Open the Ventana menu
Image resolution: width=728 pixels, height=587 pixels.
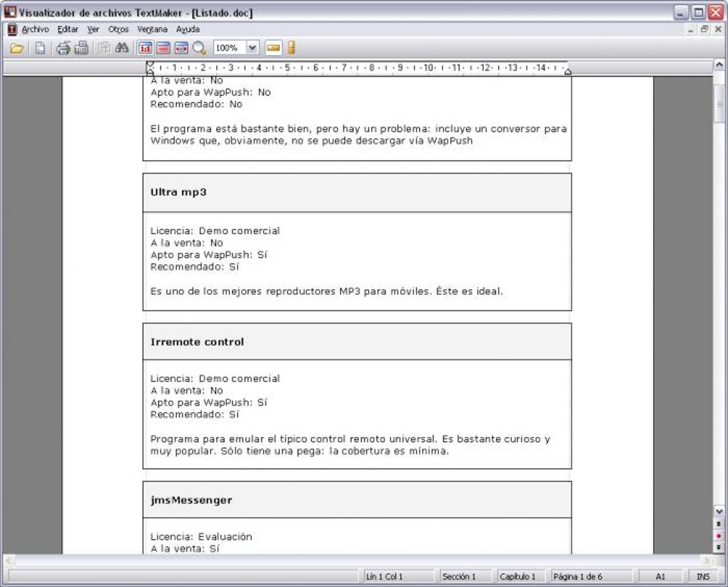click(152, 29)
